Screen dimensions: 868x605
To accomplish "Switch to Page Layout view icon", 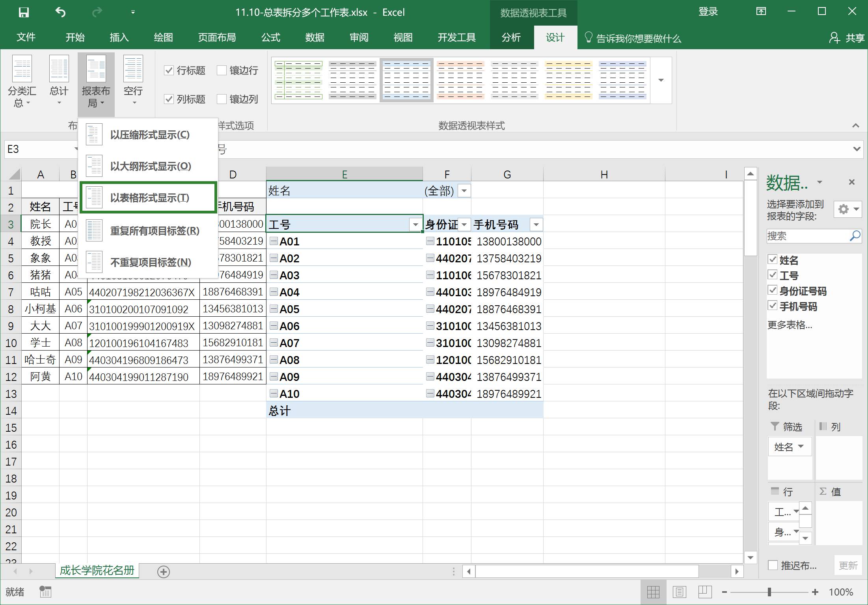I will click(x=679, y=592).
